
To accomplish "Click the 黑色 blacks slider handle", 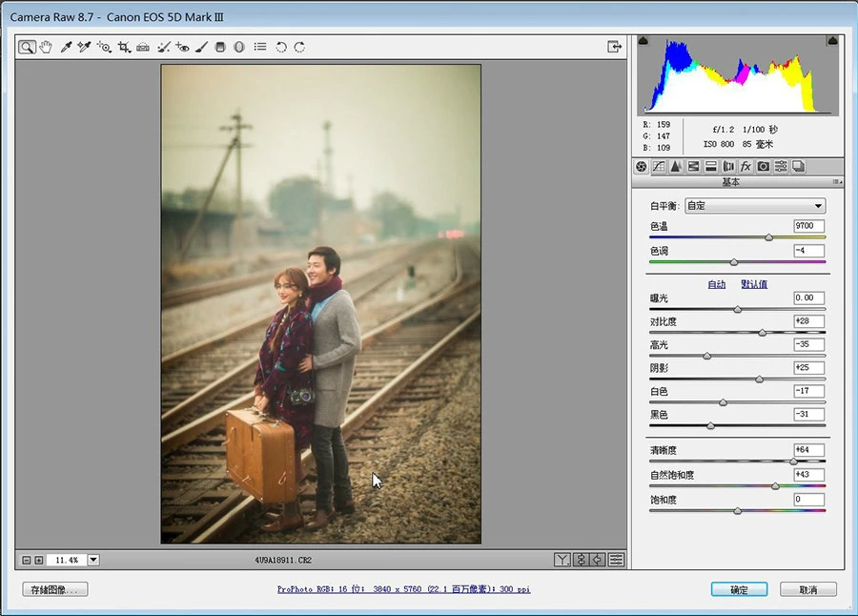I will coord(710,425).
